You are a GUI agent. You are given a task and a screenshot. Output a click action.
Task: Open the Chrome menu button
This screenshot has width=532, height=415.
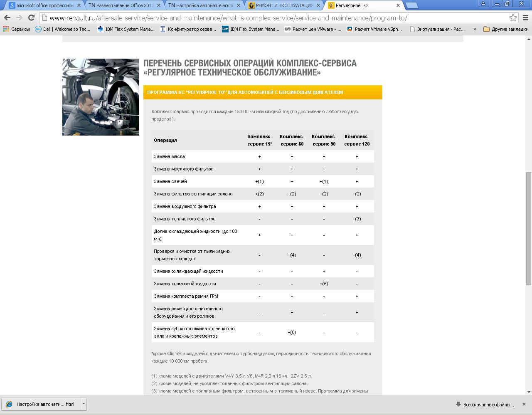tap(525, 17)
